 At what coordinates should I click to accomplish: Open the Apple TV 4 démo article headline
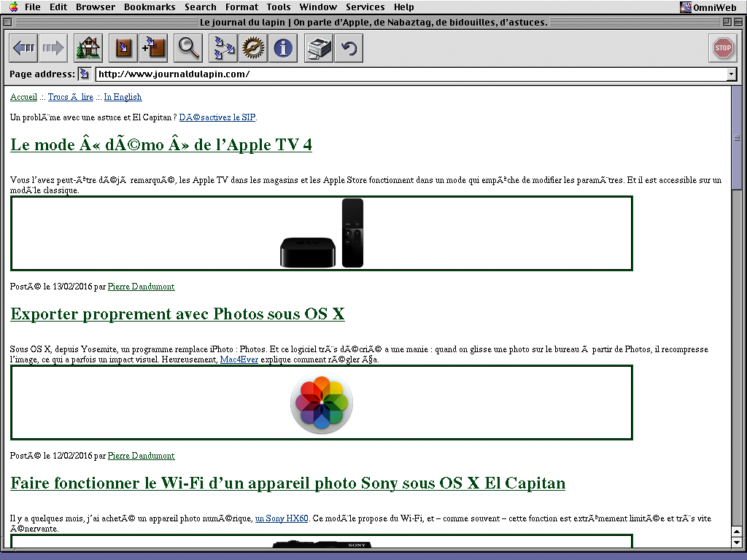161,144
